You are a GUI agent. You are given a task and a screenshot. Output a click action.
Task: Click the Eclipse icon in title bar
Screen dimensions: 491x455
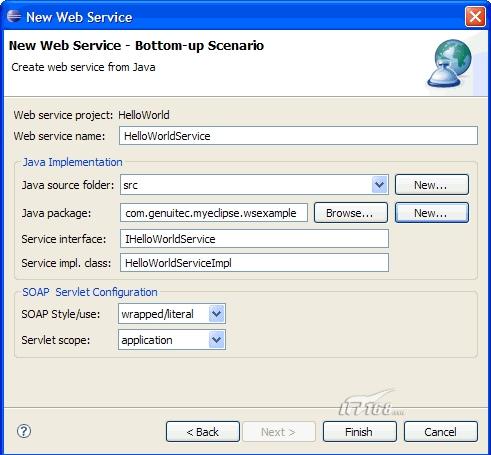14,17
